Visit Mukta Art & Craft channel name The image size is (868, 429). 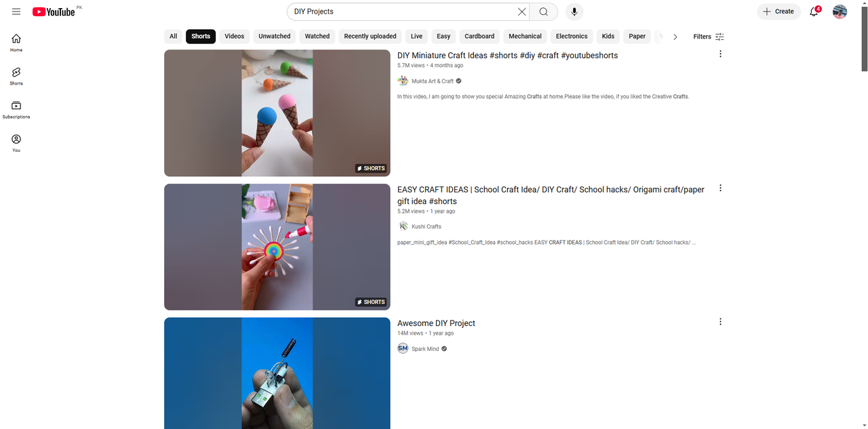point(433,81)
